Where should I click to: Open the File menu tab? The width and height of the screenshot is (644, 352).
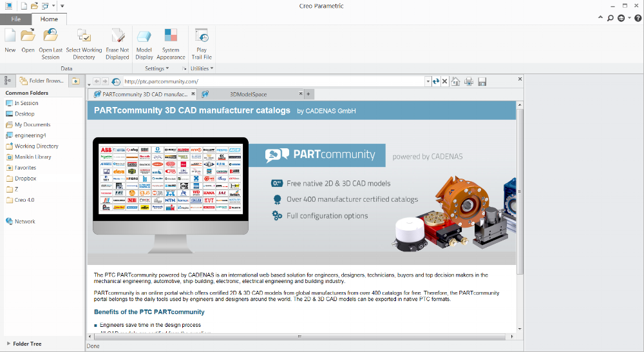click(16, 19)
